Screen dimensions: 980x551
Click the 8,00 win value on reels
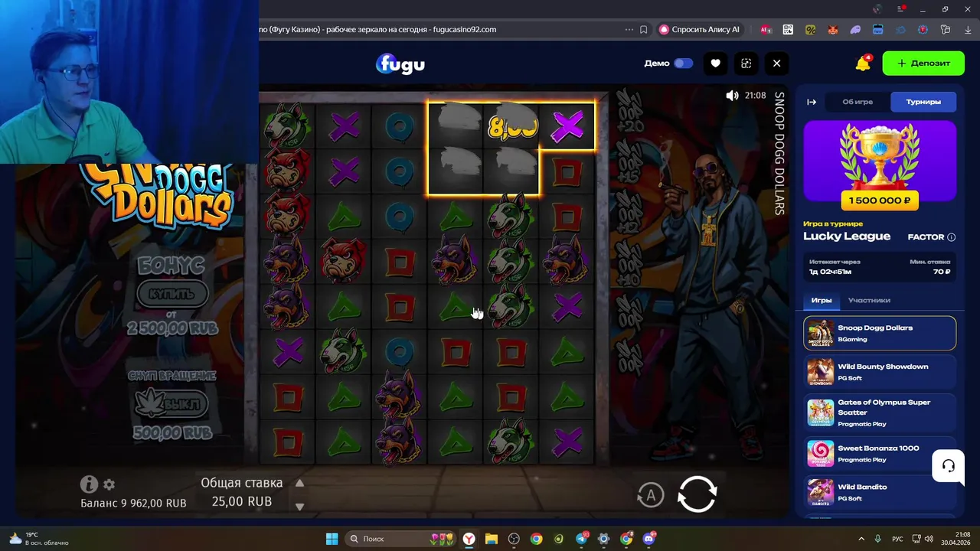point(511,127)
